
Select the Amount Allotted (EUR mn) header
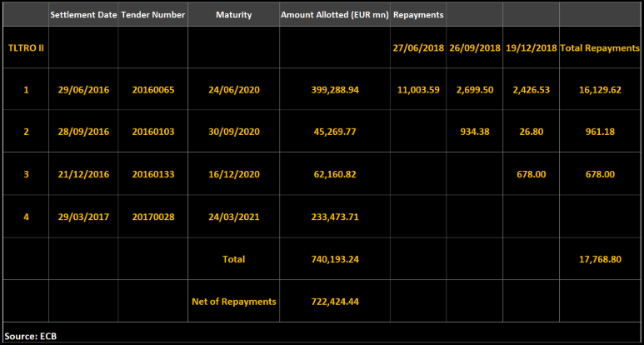point(333,15)
